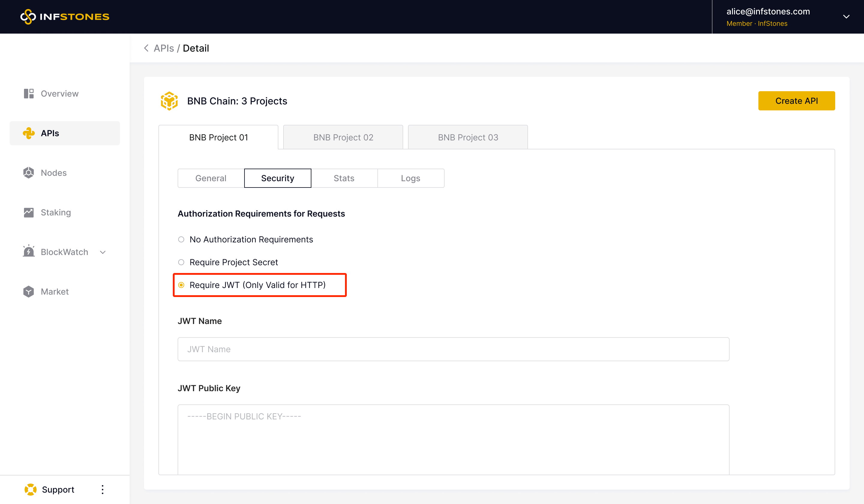Open Nodes via its hexagon icon
864x504 pixels.
coord(29,173)
